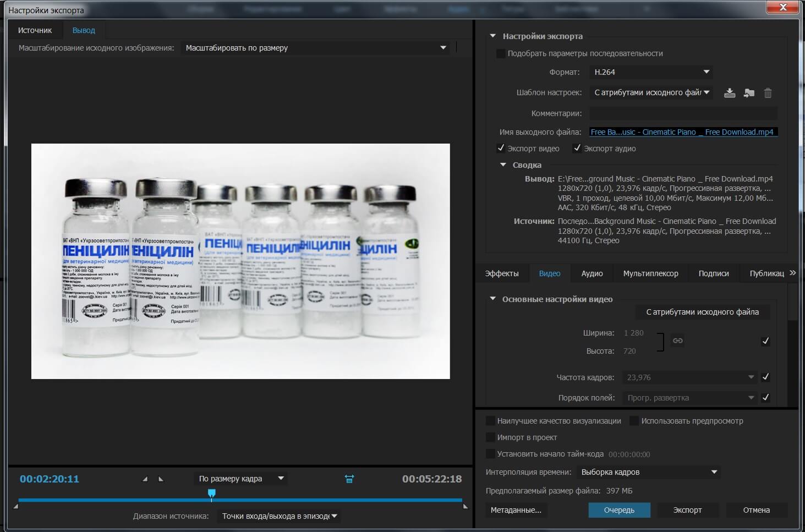The image size is (805, 532).
Task: Open the Captions tab
Action: (714, 273)
